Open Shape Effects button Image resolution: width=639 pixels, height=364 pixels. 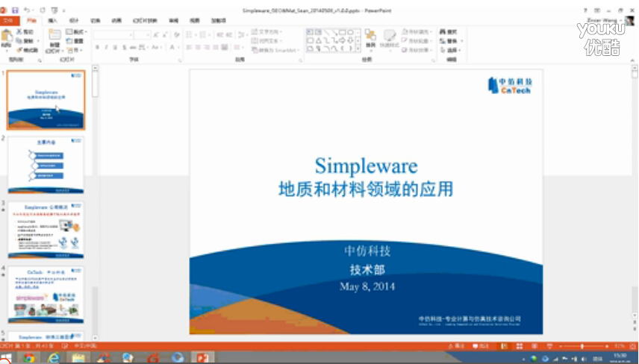(417, 50)
